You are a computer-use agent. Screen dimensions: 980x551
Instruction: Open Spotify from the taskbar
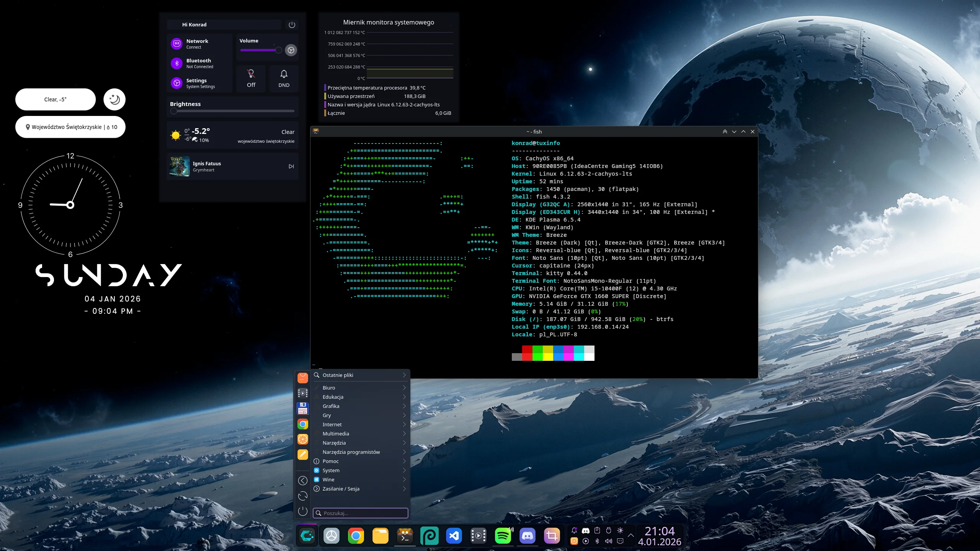tap(503, 536)
